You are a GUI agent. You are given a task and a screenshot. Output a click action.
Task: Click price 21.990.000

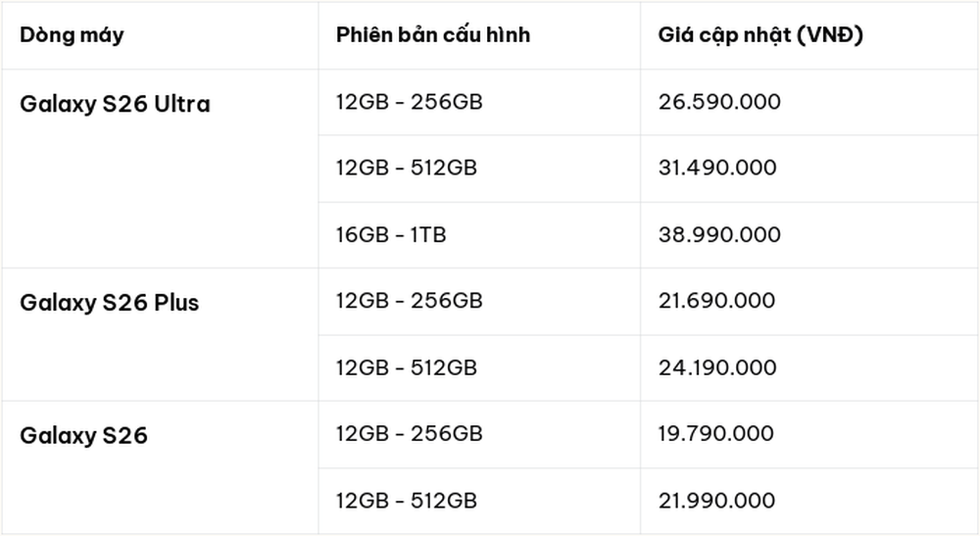point(717,501)
